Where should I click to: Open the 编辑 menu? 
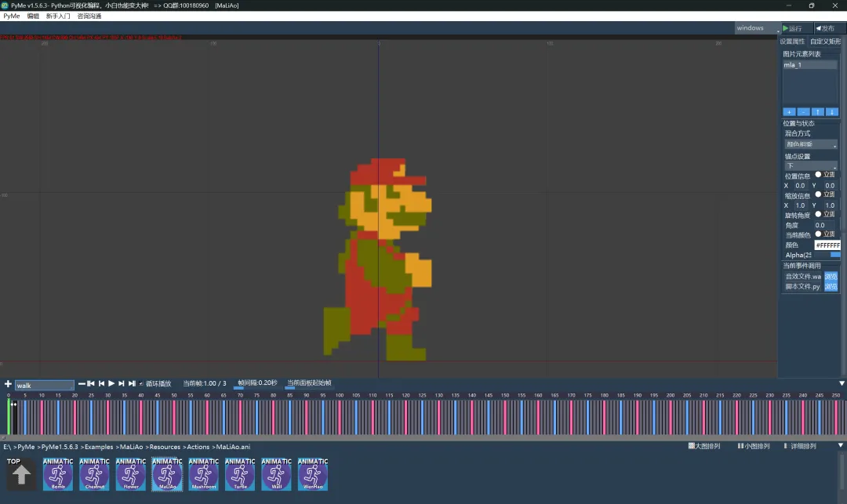pos(33,16)
